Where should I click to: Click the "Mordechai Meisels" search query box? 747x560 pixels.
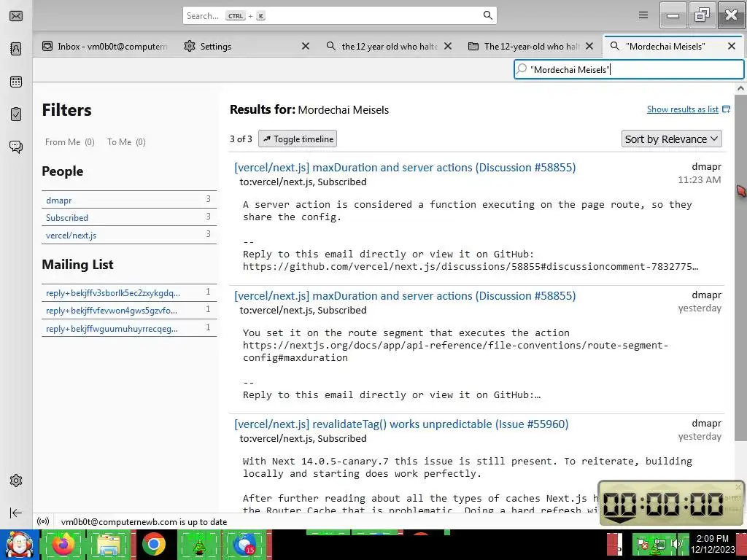[x=629, y=69]
